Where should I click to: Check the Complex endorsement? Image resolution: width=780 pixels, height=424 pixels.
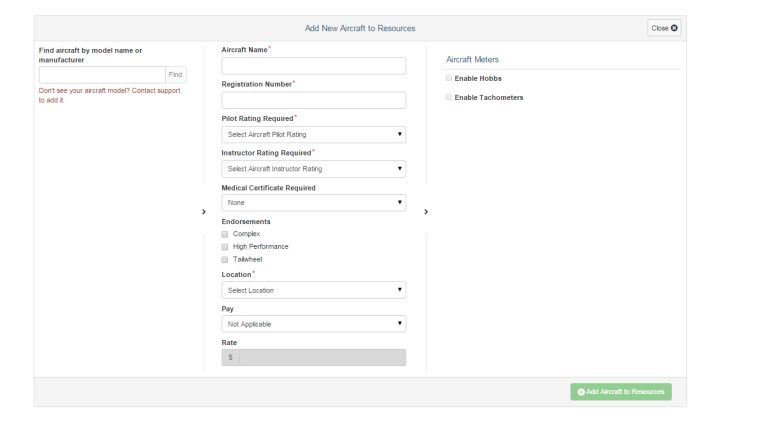pyautogui.click(x=225, y=234)
